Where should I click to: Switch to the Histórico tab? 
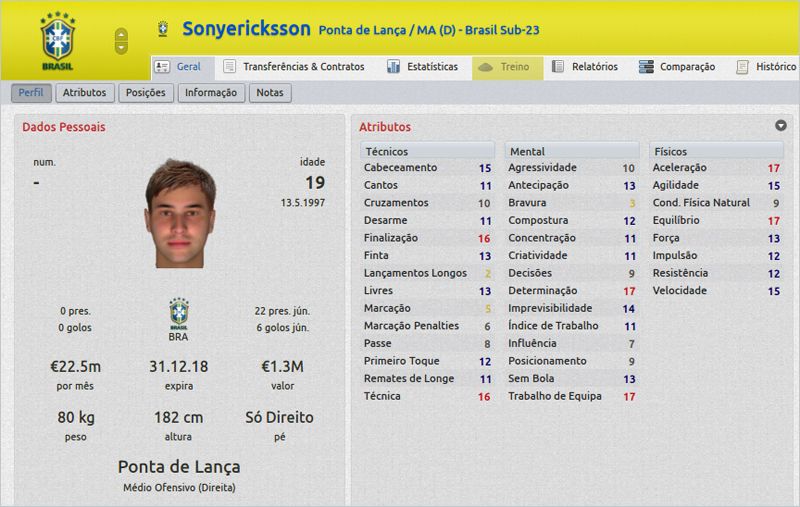(775, 67)
